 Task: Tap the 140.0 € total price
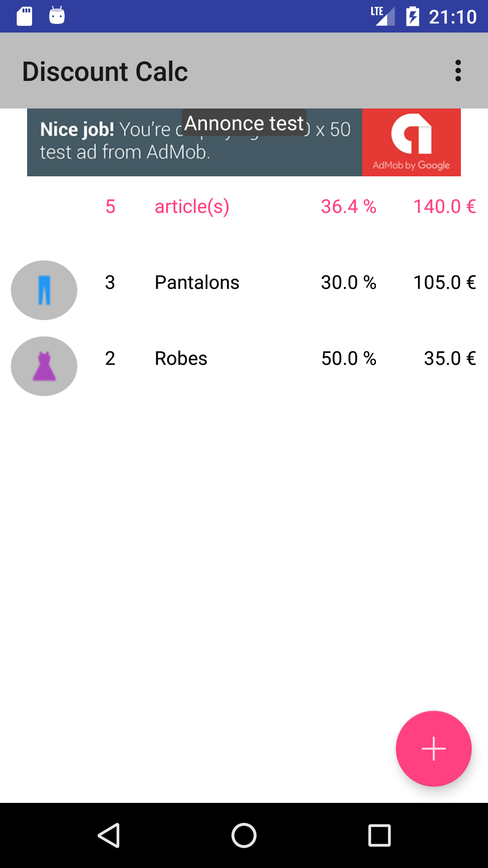(x=445, y=207)
